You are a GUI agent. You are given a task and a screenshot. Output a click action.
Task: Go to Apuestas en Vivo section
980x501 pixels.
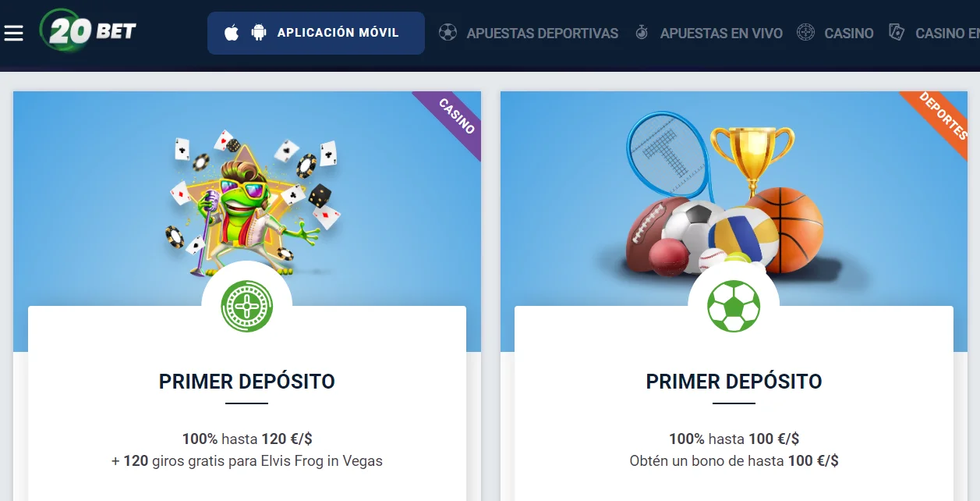point(721,34)
